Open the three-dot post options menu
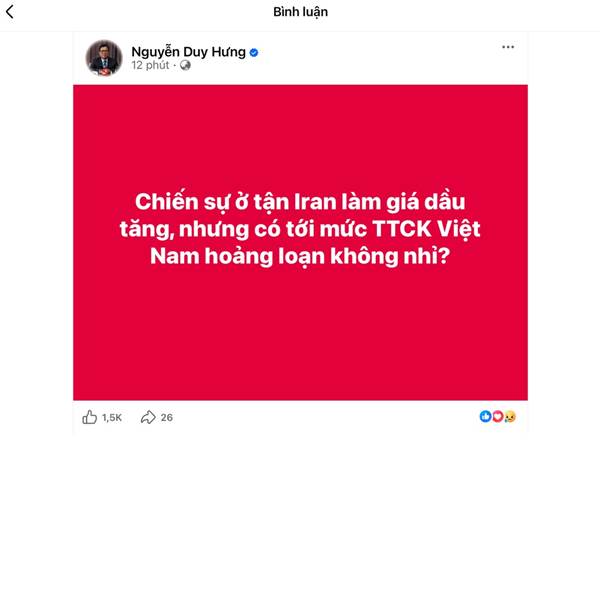The height and width of the screenshot is (600, 600). [508, 47]
